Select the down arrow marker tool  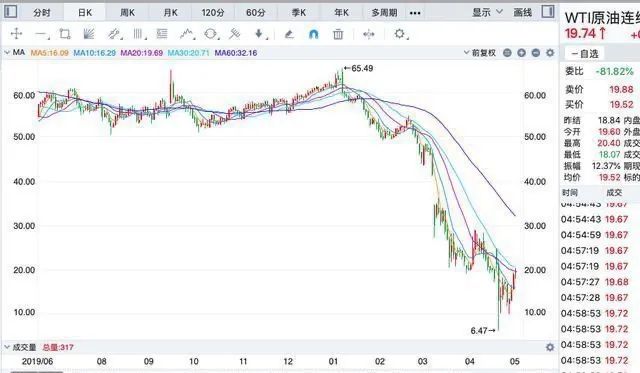click(260, 34)
